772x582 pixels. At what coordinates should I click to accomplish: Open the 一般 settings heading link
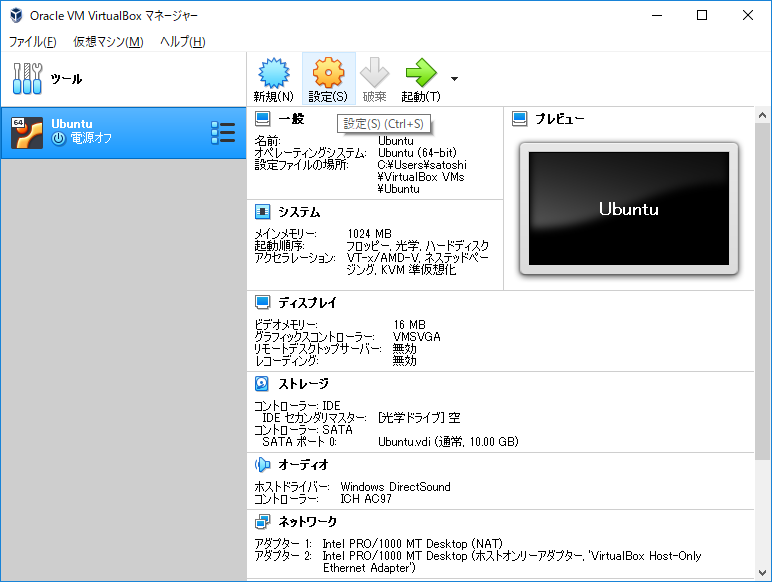291,119
